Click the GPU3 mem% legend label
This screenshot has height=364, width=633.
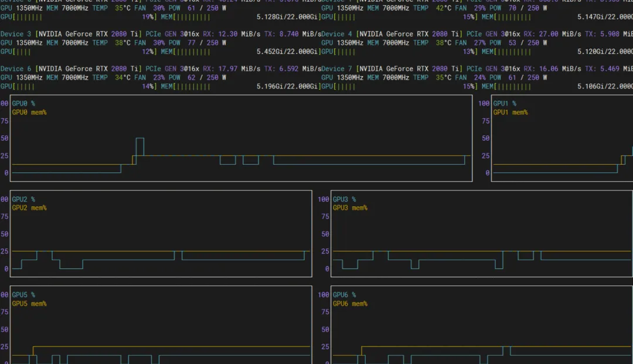pyautogui.click(x=350, y=208)
